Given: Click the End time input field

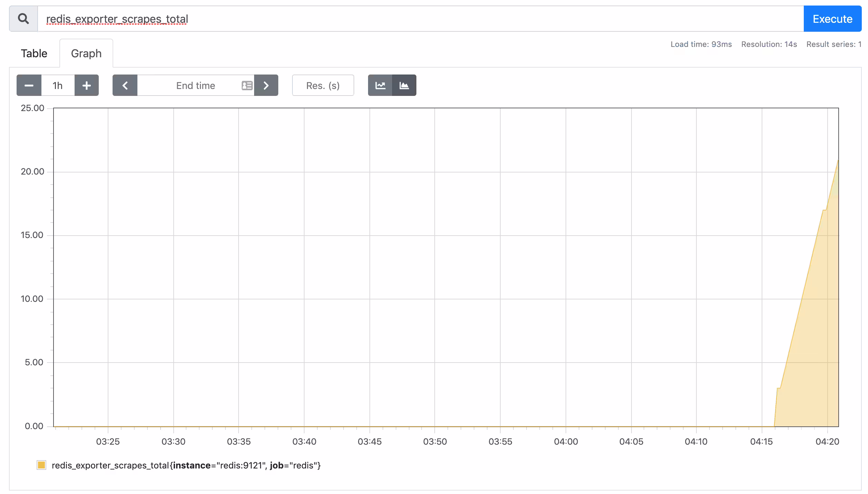Looking at the screenshot, I should [x=195, y=85].
